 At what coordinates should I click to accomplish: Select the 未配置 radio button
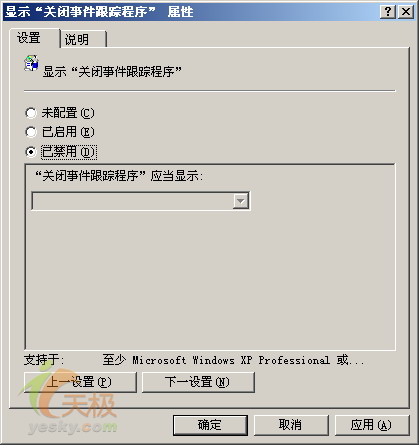(31, 113)
